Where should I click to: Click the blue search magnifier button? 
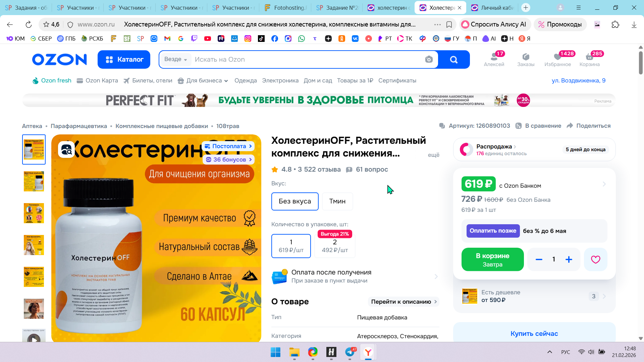pyautogui.click(x=453, y=60)
